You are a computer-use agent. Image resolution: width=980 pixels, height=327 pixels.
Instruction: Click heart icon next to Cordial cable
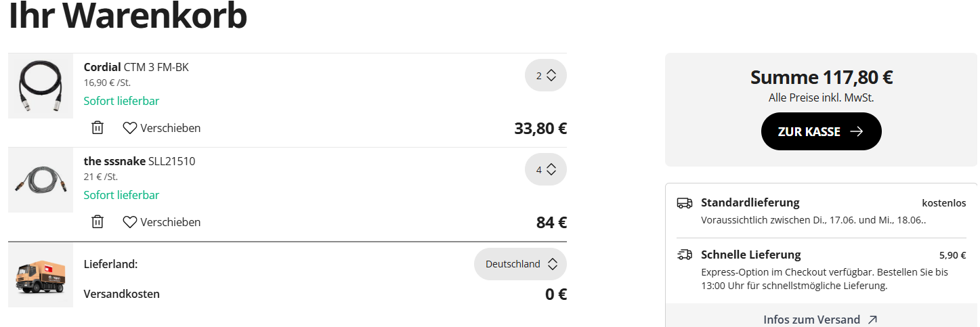pos(130,127)
